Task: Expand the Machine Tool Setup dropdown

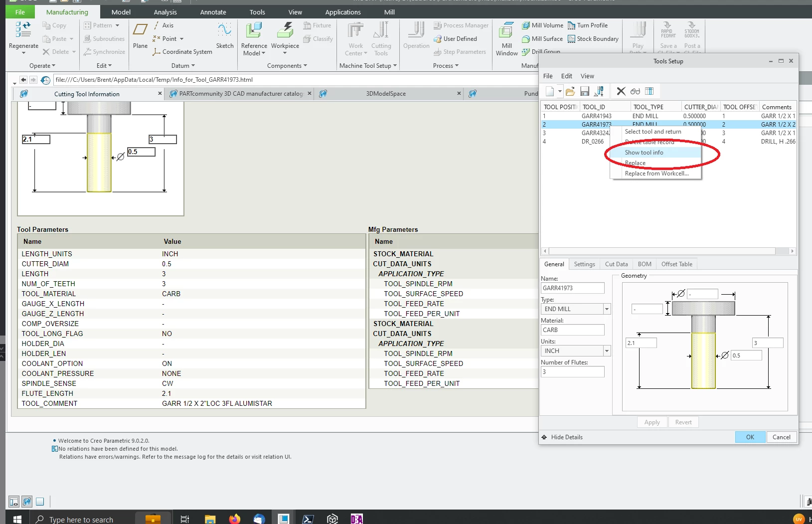Action: (x=368, y=66)
